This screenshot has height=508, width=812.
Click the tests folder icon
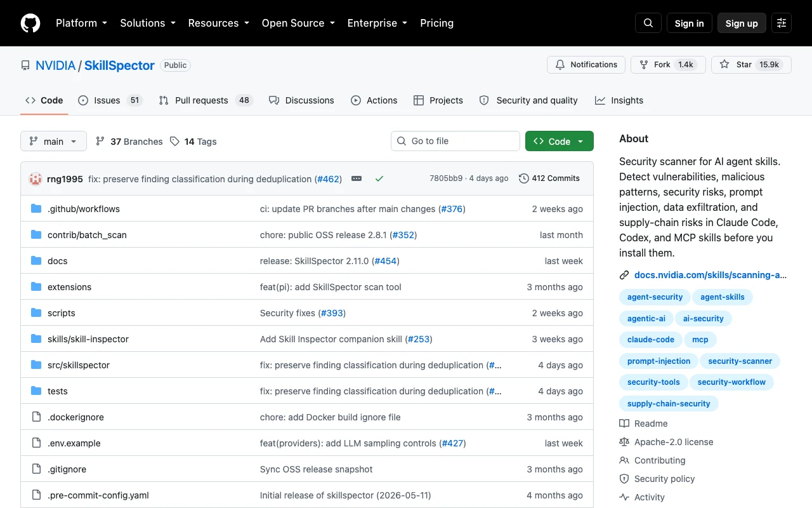pyautogui.click(x=36, y=391)
